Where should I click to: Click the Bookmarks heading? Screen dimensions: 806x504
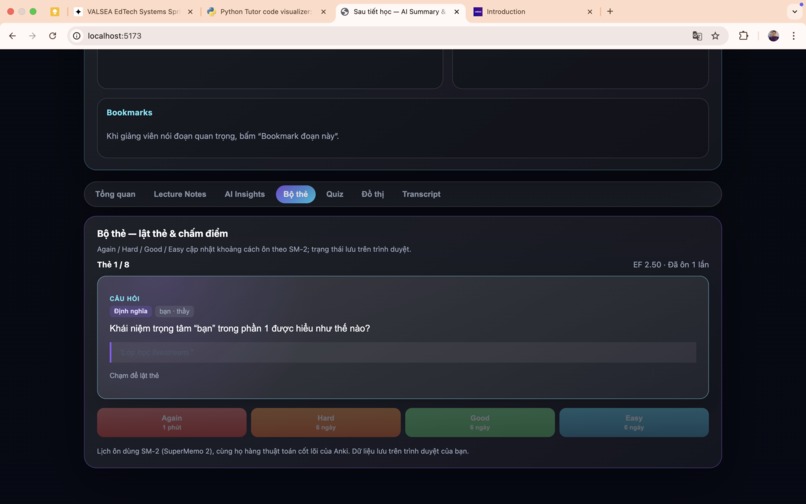pos(130,112)
